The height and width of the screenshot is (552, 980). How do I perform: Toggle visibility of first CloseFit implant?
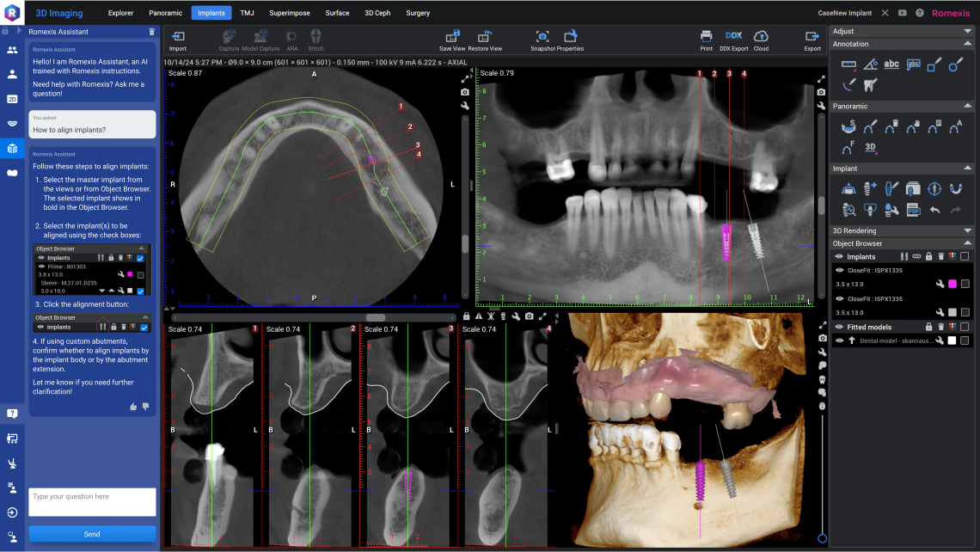click(x=839, y=270)
